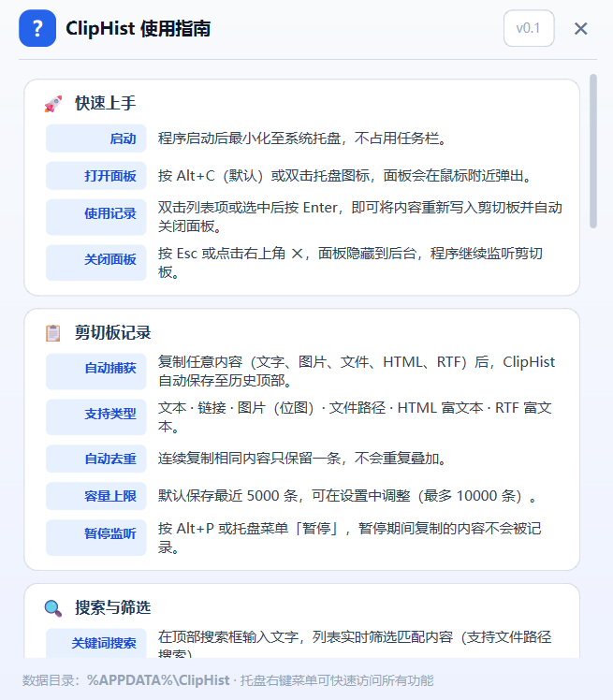Click the rocket icon beside 快速上手
This screenshot has height=700, width=613.
coord(53,104)
